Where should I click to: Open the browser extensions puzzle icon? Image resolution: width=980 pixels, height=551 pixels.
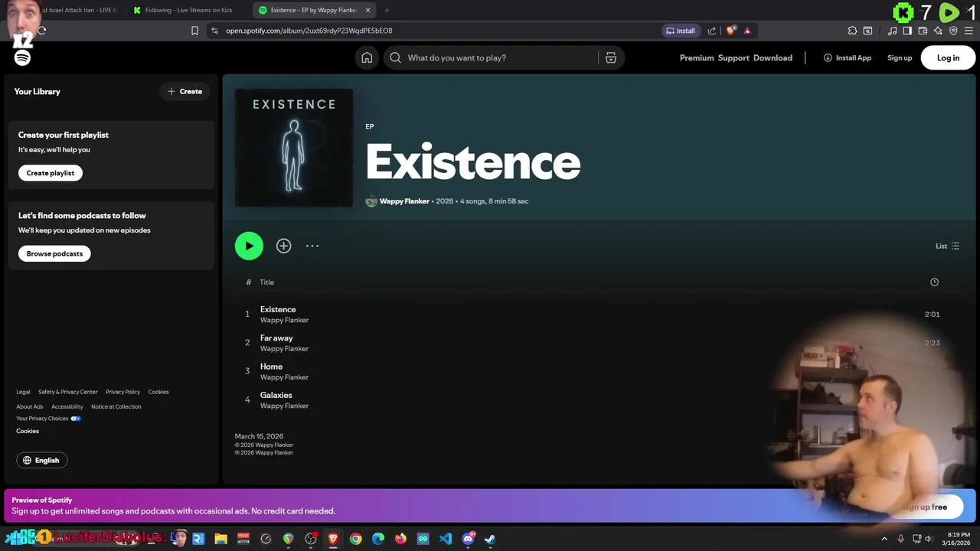(852, 31)
